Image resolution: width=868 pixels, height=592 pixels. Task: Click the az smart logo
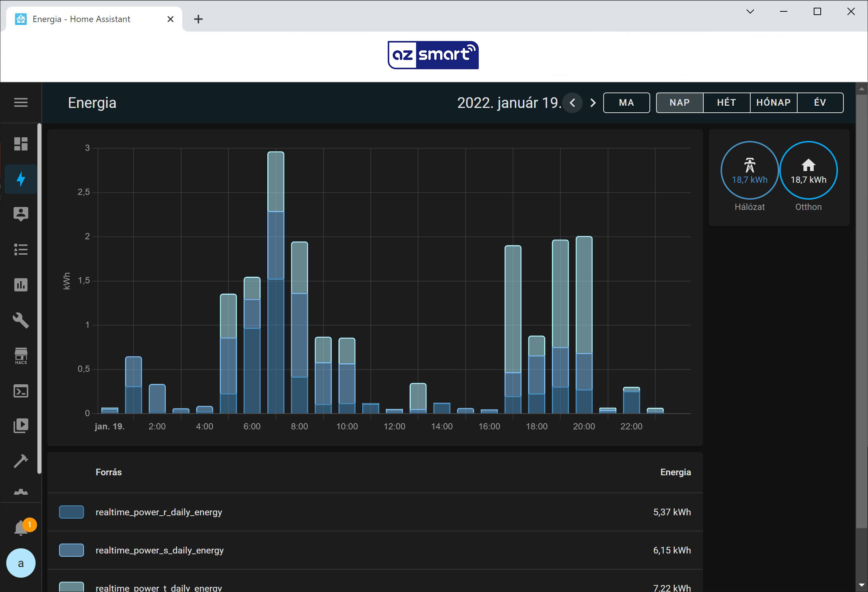point(433,55)
